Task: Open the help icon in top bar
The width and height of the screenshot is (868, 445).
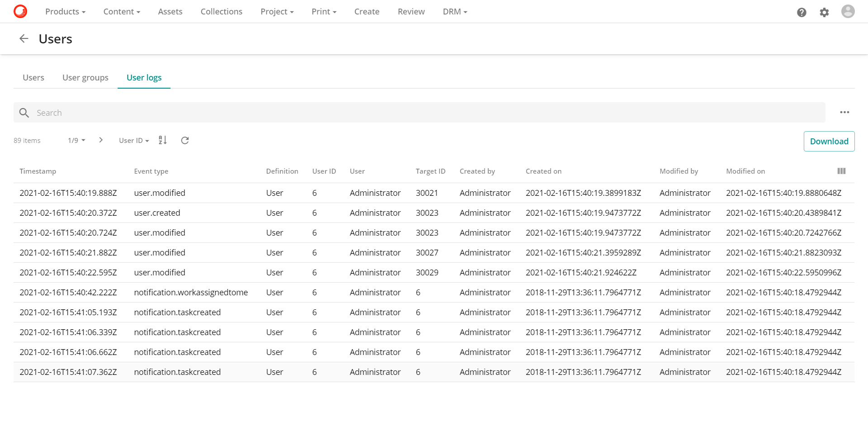Action: click(x=802, y=12)
